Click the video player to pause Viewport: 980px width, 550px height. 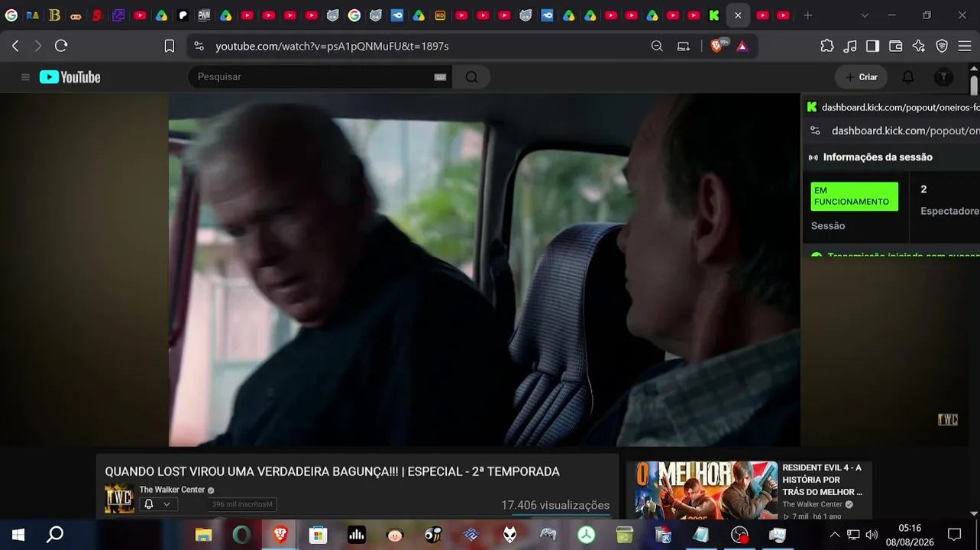484,270
